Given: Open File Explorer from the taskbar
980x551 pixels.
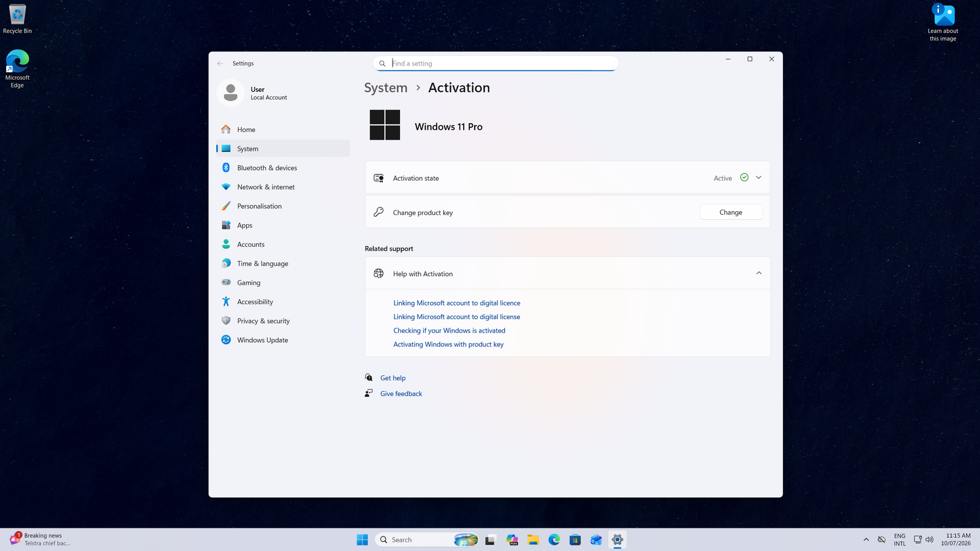Looking at the screenshot, I should pyautogui.click(x=533, y=539).
